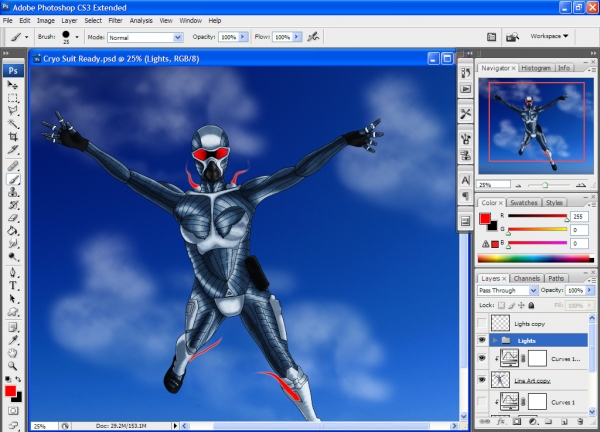Click the add layer style fx button
Screen dimensions: 600x432
coord(501,422)
